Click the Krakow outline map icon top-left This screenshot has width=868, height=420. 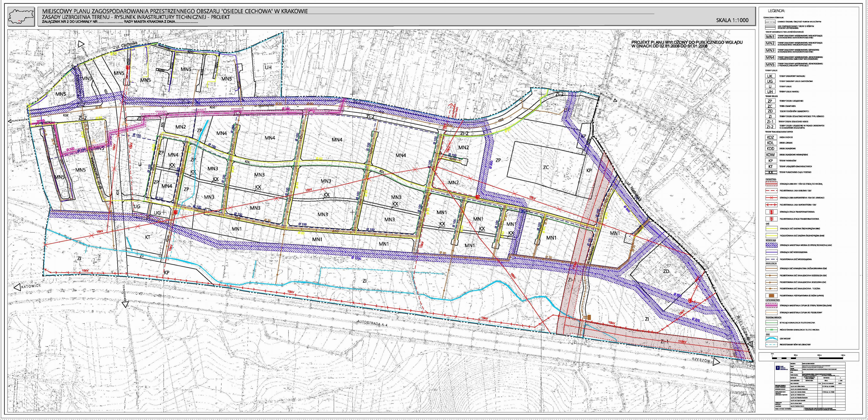coord(21,16)
